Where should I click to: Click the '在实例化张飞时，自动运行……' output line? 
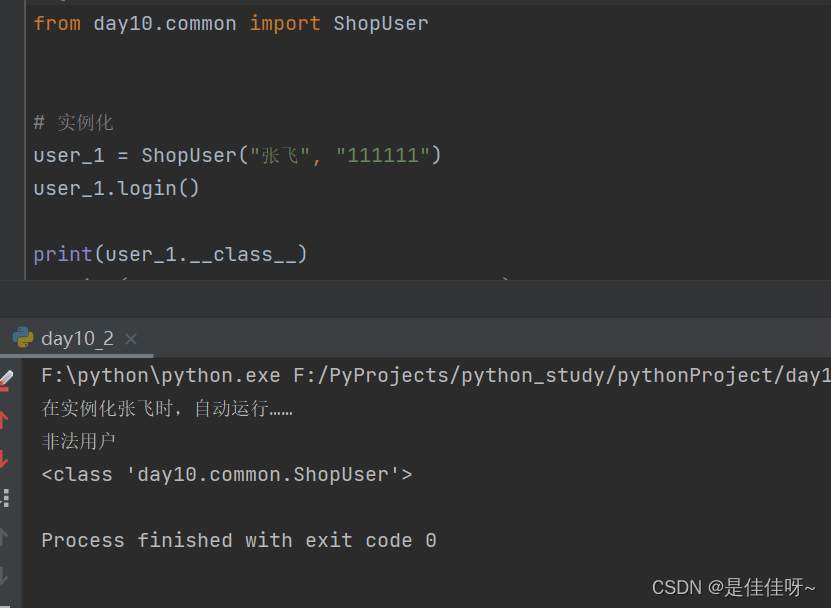(167, 408)
